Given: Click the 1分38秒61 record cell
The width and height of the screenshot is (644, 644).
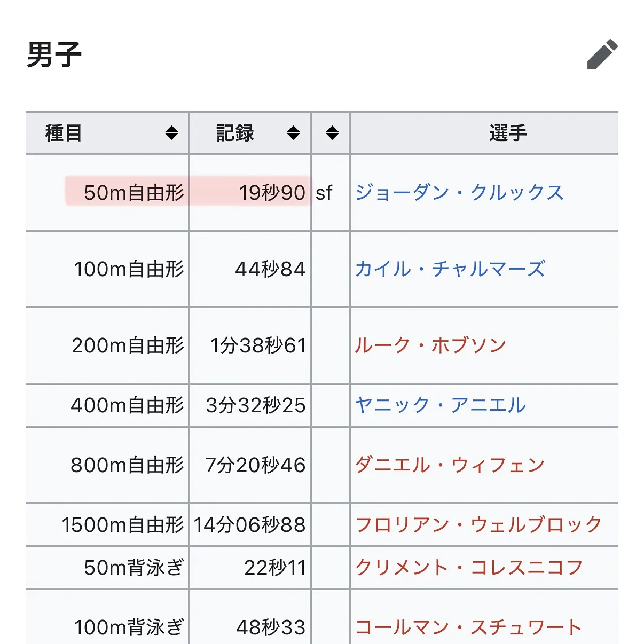Looking at the screenshot, I should (258, 345).
